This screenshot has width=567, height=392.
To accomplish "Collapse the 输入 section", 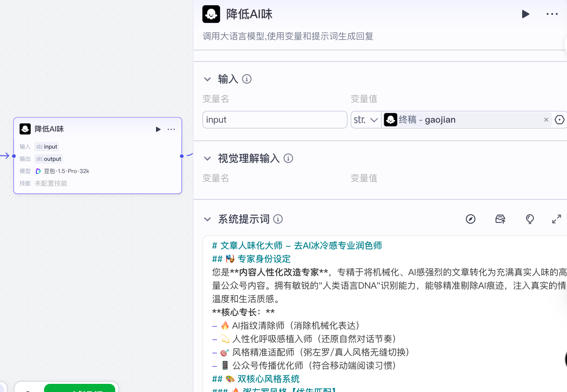I will click(x=208, y=79).
